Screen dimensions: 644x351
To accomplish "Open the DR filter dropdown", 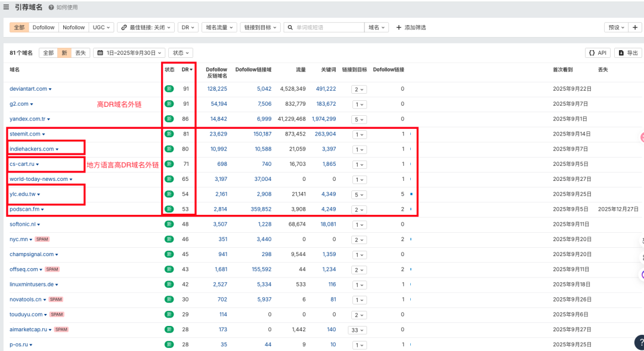I will [x=188, y=27].
